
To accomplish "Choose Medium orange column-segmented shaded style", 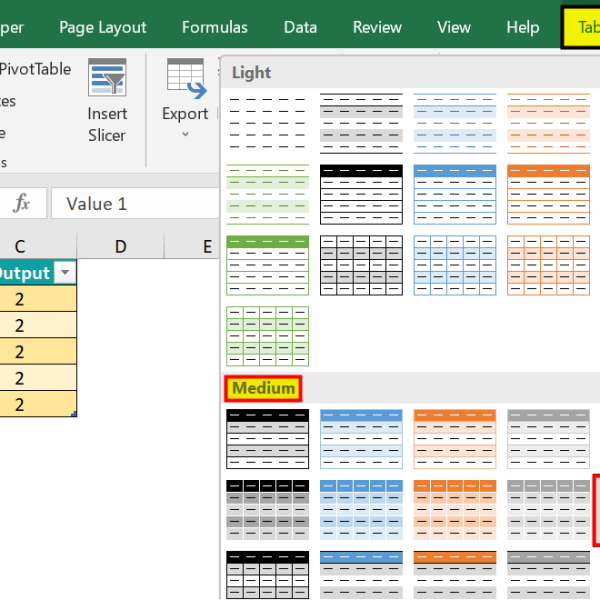I will coord(455,510).
